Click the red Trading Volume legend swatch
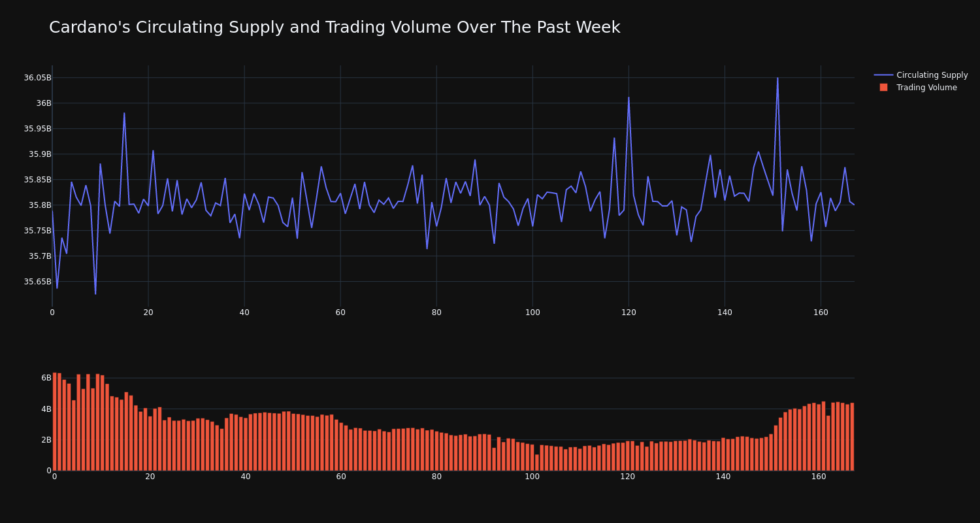This screenshot has width=980, height=523. pos(883,88)
